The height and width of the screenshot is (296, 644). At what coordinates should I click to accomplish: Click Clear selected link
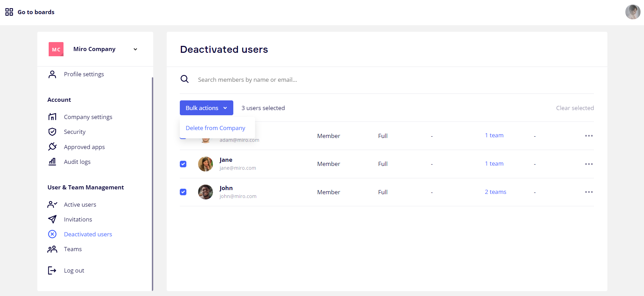(575, 108)
